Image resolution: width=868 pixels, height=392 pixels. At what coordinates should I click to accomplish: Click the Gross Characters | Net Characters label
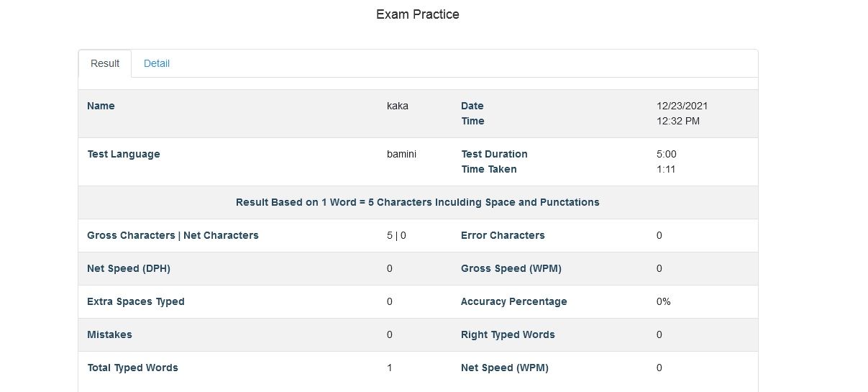point(173,235)
